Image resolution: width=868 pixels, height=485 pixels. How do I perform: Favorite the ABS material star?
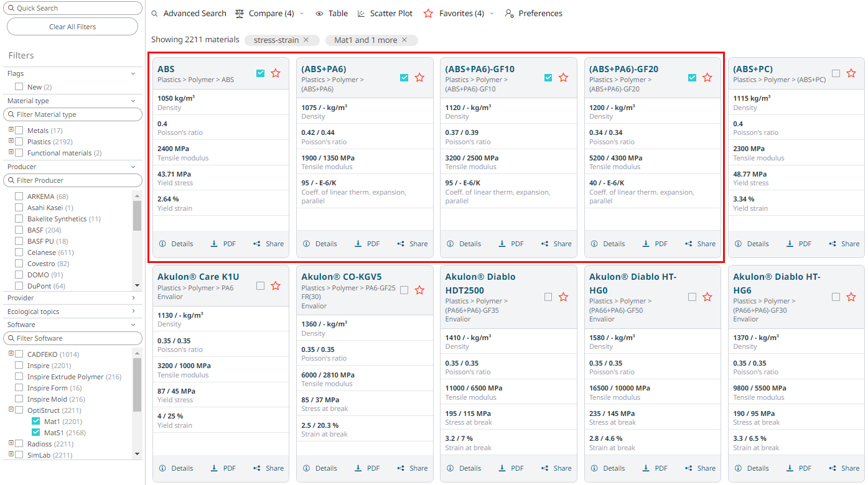[276, 73]
